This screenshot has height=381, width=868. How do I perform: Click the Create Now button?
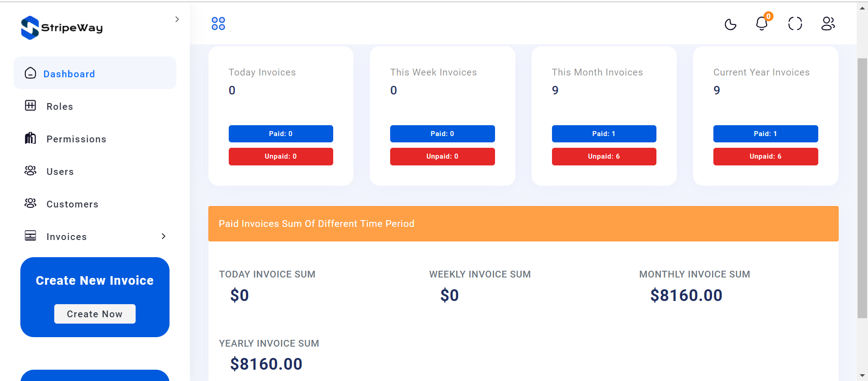(x=95, y=314)
